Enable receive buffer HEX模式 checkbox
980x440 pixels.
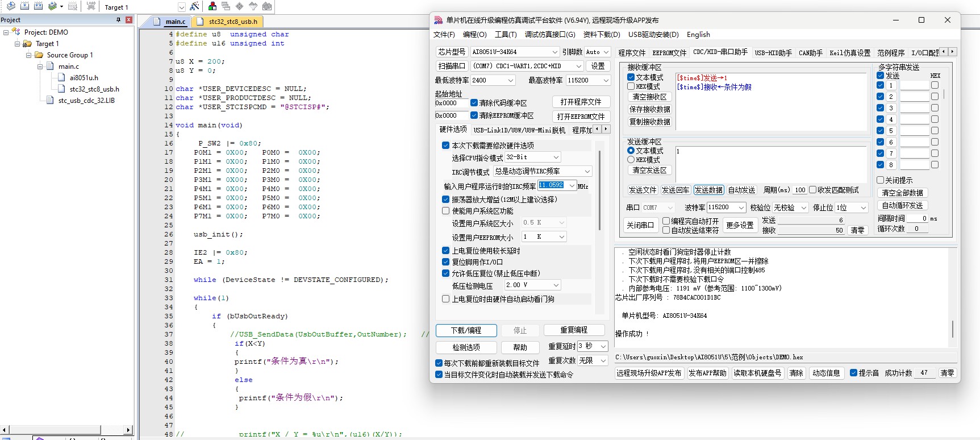point(631,86)
